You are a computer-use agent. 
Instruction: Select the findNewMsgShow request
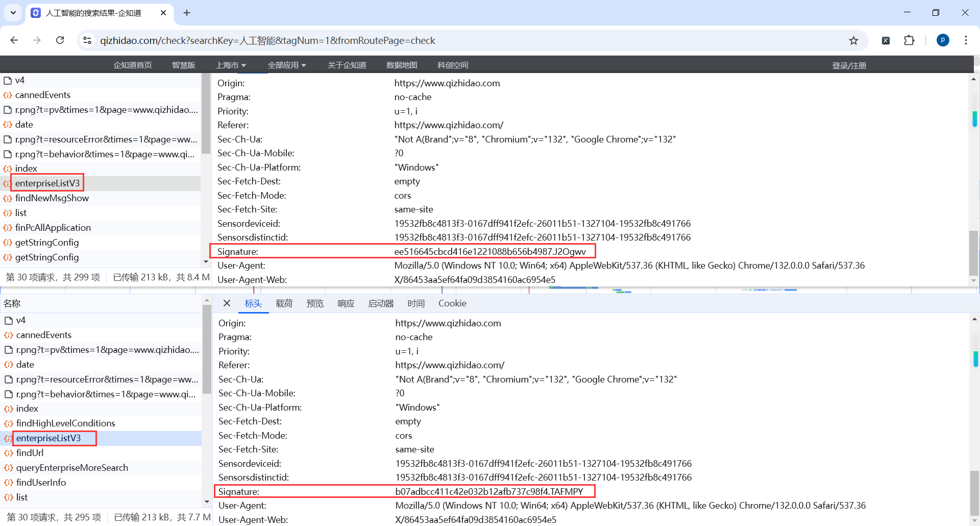pos(52,198)
